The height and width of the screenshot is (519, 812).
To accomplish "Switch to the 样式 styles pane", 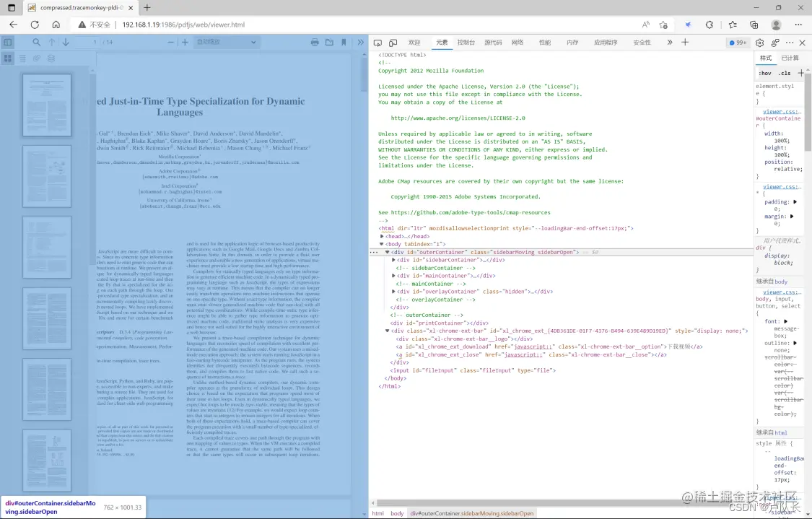I will click(766, 58).
